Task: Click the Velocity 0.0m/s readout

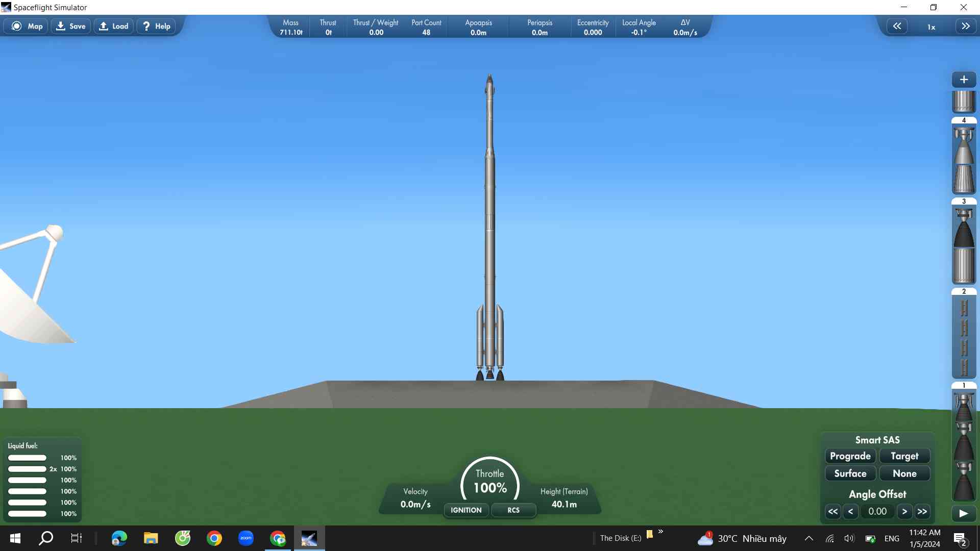Action: pos(415,498)
